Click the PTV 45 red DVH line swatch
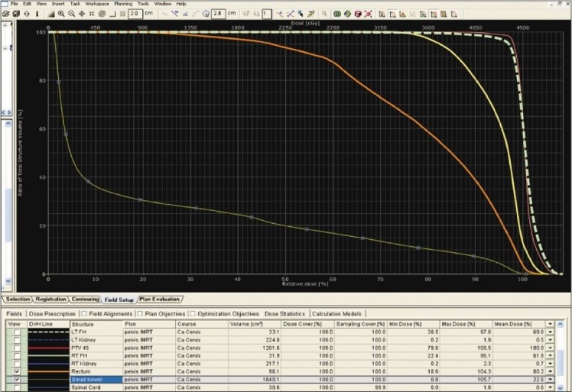Viewport: 572px width, 392px height. tap(48, 348)
